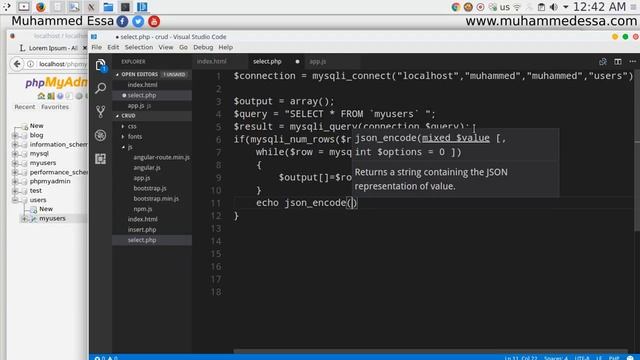Open the View menu
Image resolution: width=640 pixels, height=360 pixels.
[166, 47]
